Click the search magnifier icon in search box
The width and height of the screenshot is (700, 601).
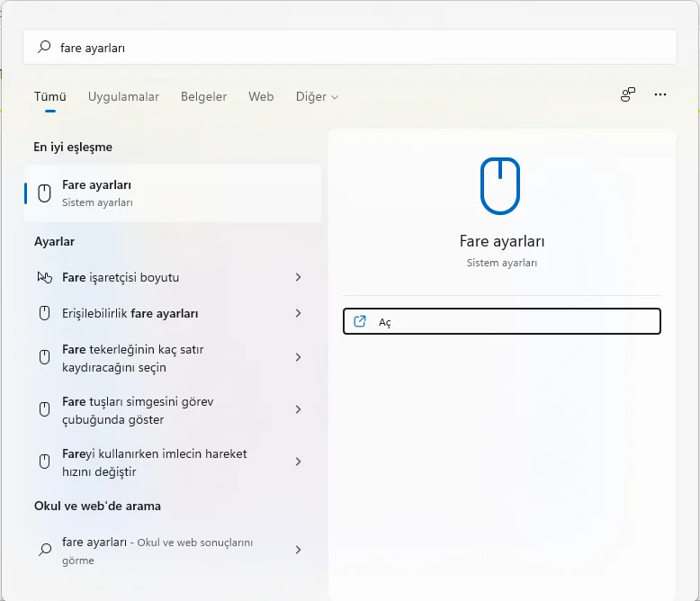pos(44,47)
